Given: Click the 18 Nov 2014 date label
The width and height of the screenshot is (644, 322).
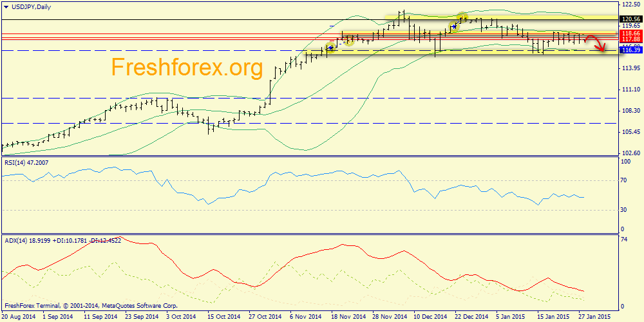Looking at the screenshot, I should [348, 317].
